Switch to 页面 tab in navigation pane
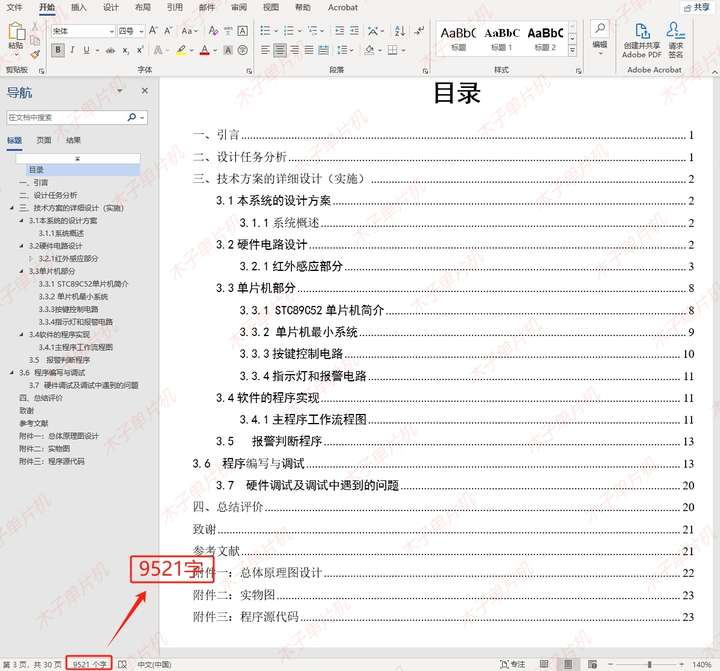Image resolution: width=720 pixels, height=671 pixels. click(44, 140)
